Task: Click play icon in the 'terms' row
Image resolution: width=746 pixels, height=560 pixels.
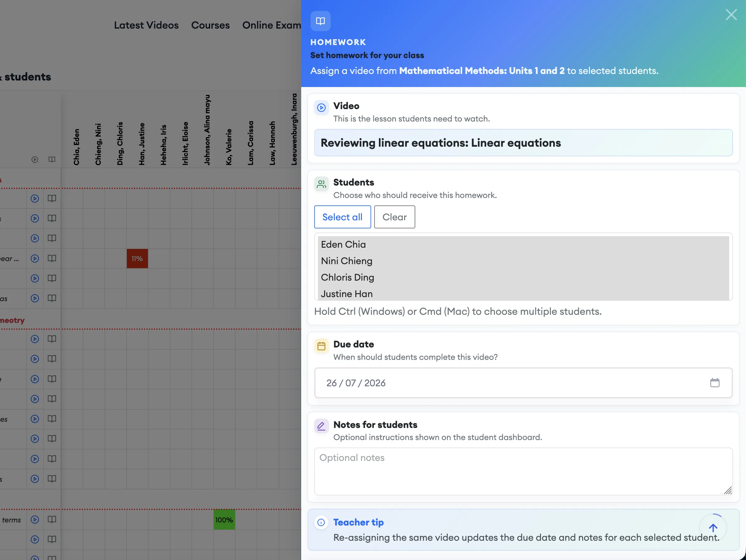Action: [x=35, y=520]
